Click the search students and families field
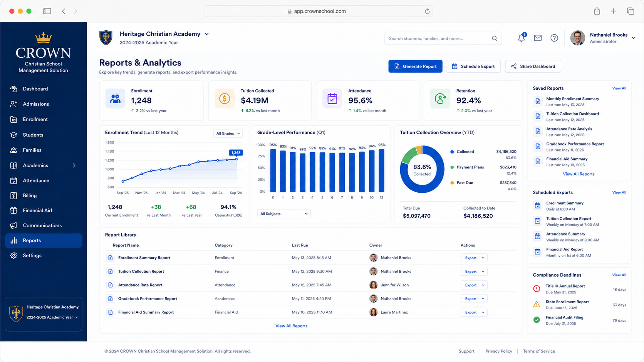Viewport: 644px width, 362px height. point(443,38)
